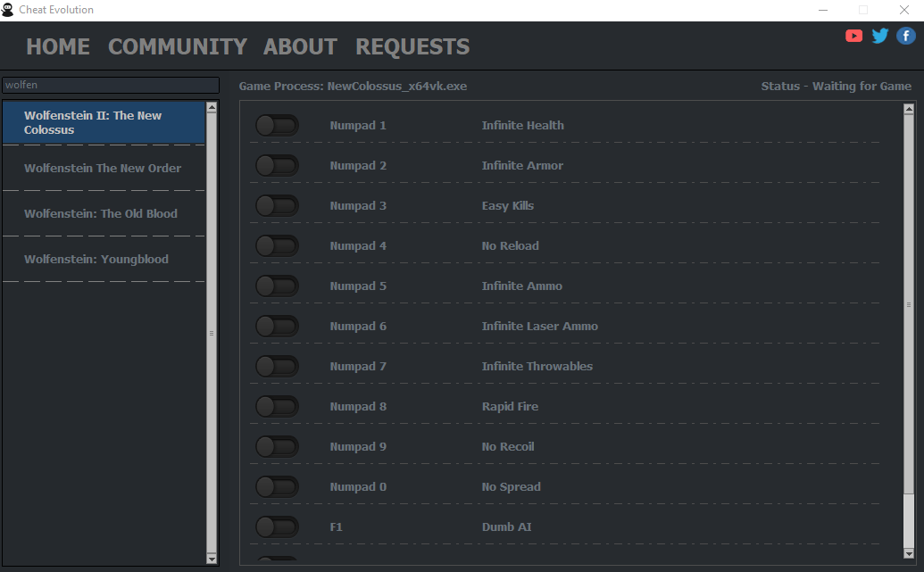Enable Infinite Laser Ammo toggle
Image resolution: width=924 pixels, height=572 pixels.
(x=277, y=326)
